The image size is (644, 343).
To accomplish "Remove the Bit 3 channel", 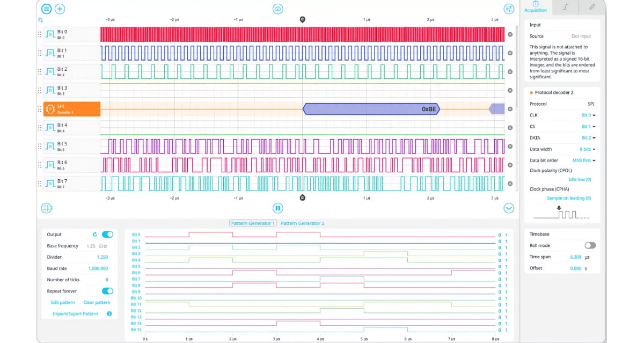I will coord(510,90).
